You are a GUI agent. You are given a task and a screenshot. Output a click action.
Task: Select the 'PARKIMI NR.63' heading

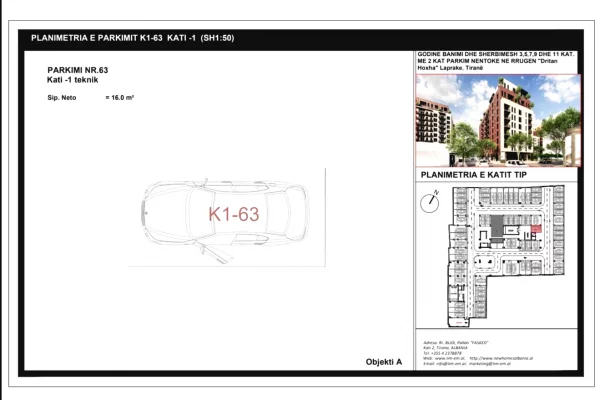77,72
